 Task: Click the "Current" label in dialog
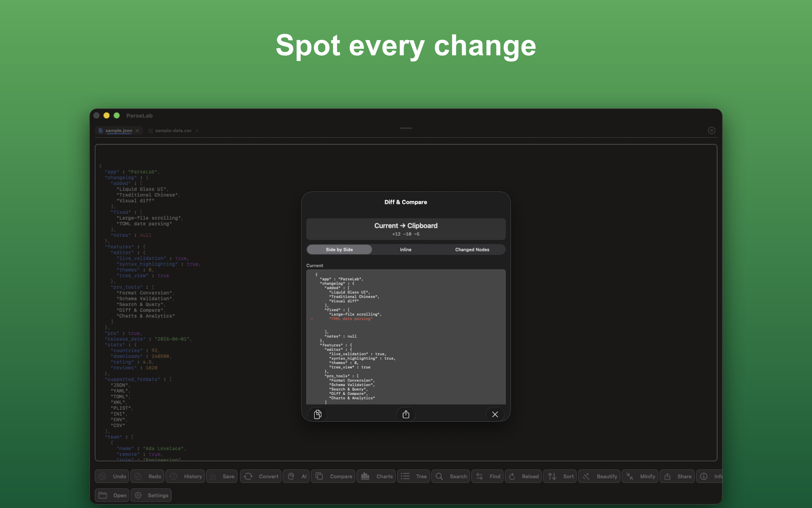pos(314,265)
